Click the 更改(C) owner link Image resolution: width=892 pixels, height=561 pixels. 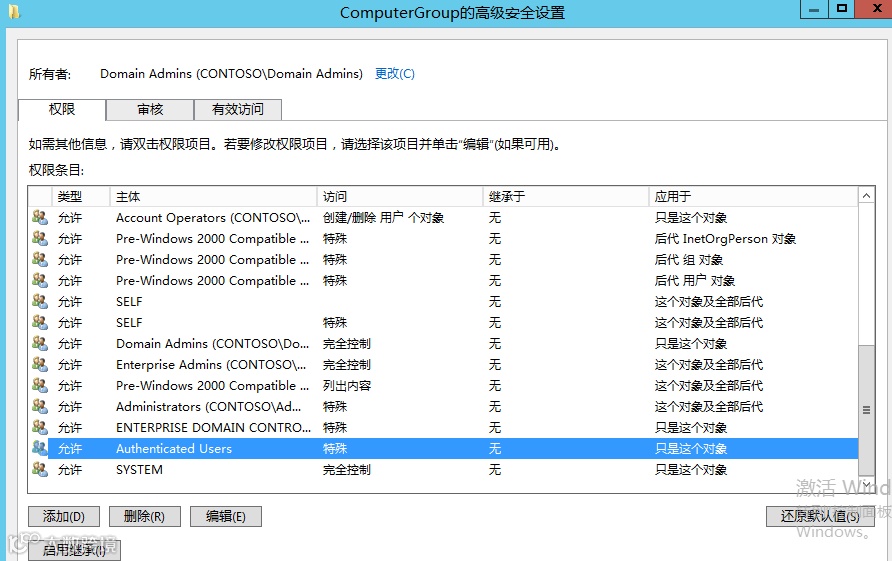[x=395, y=73]
